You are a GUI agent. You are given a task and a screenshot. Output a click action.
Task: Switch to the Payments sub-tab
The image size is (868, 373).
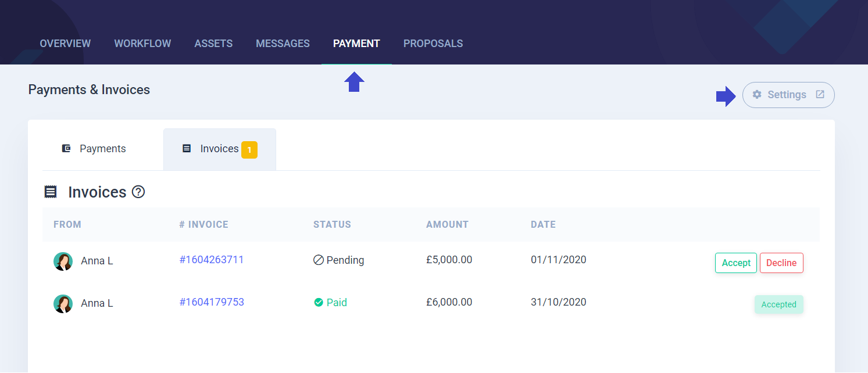[x=94, y=149]
